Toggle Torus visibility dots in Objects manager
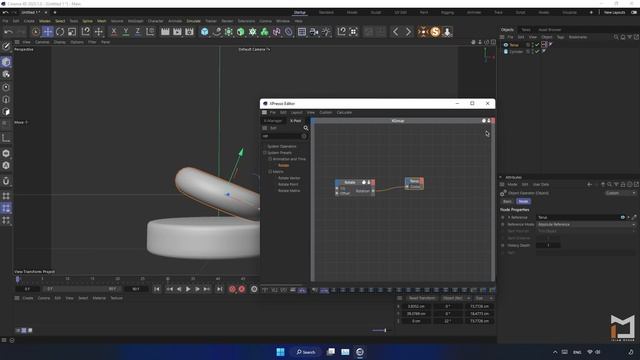The width and height of the screenshot is (640, 360). [x=532, y=45]
